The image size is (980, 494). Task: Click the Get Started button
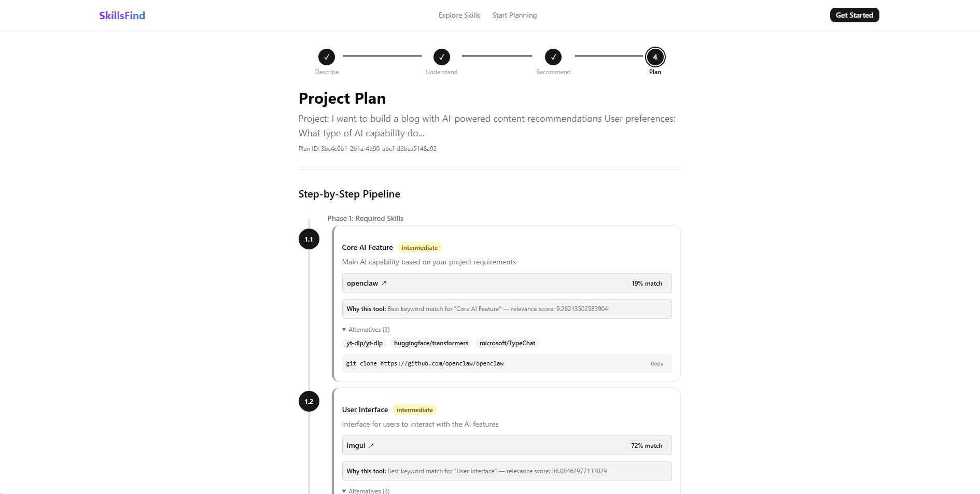click(x=855, y=15)
